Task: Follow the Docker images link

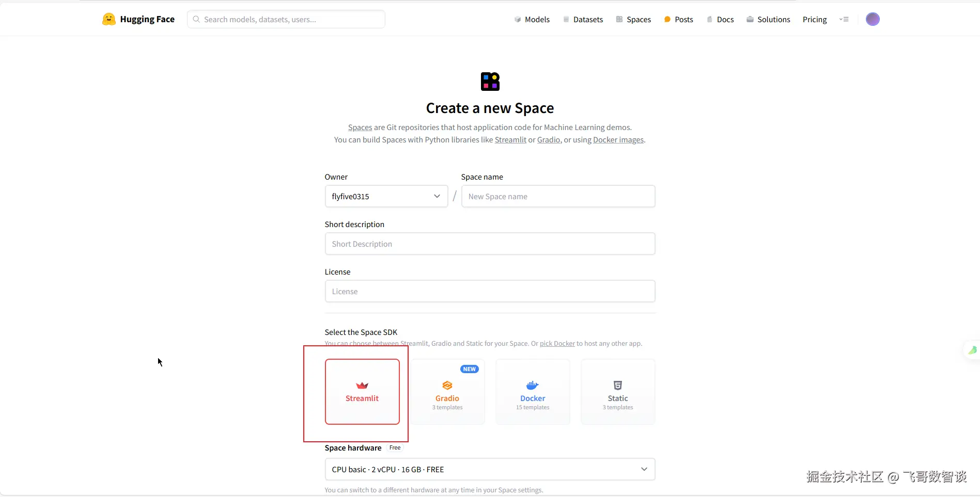Action: coord(618,139)
